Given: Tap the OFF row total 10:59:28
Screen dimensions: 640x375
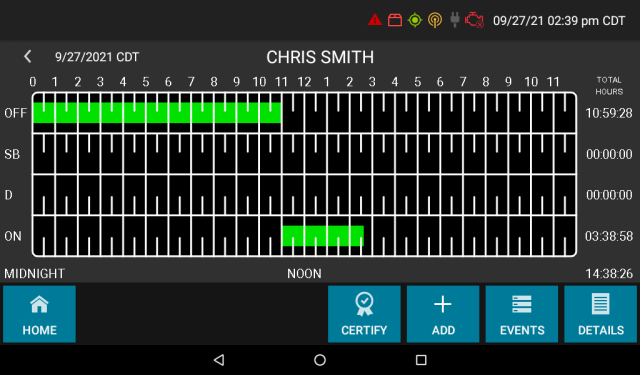Looking at the screenshot, I should [x=609, y=113].
